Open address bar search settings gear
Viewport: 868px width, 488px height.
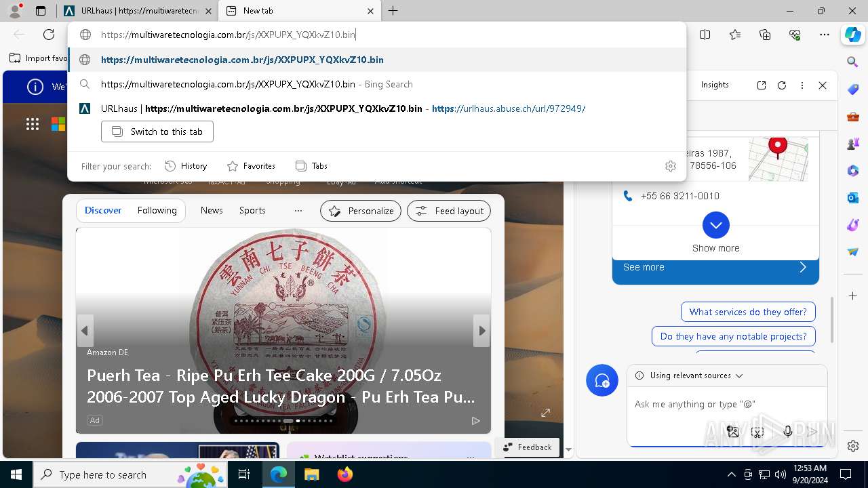[x=671, y=166]
